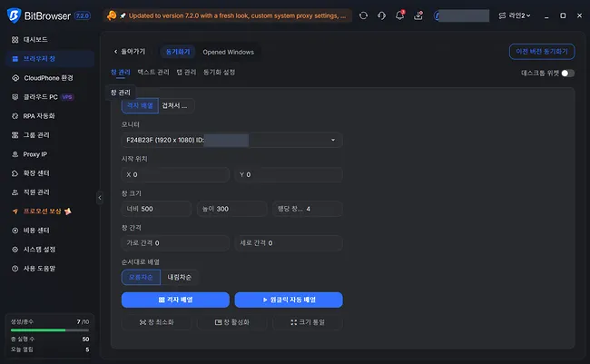This screenshot has height=364, width=590.
Task: Click 크기 통일 button
Action: click(x=308, y=322)
